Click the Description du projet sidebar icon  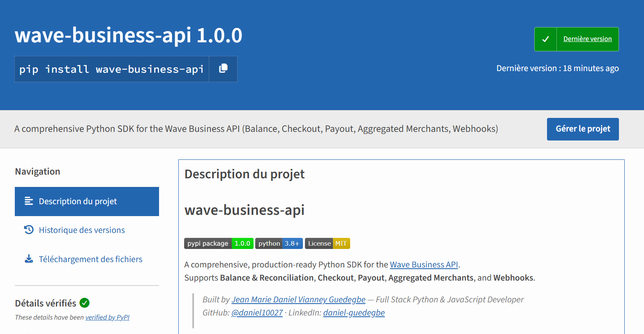coord(28,201)
